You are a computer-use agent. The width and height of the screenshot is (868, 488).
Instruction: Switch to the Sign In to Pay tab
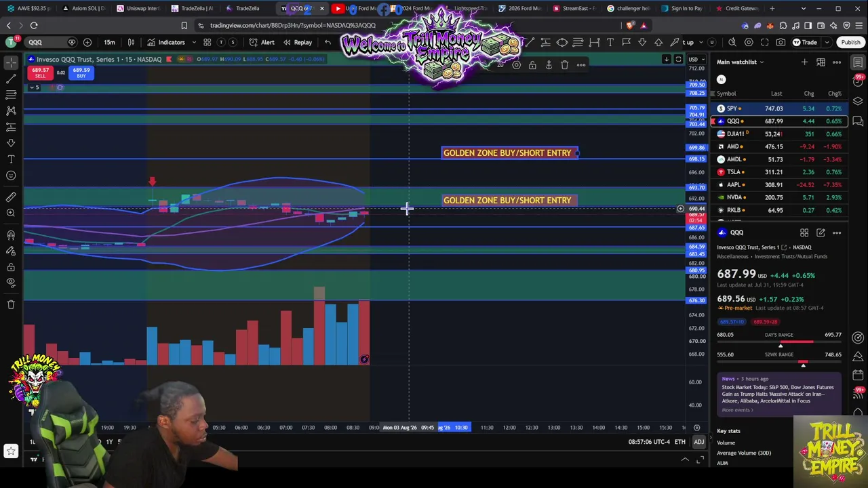[x=682, y=8]
